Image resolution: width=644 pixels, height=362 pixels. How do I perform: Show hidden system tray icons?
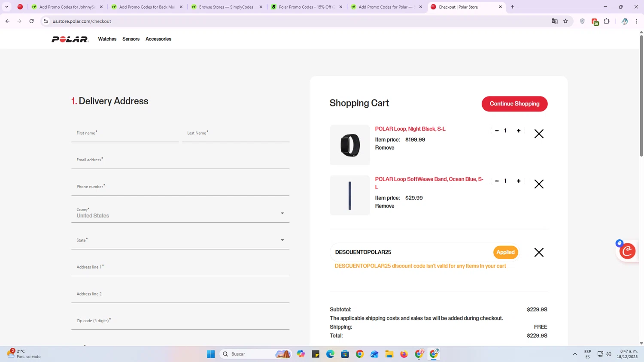point(574,354)
